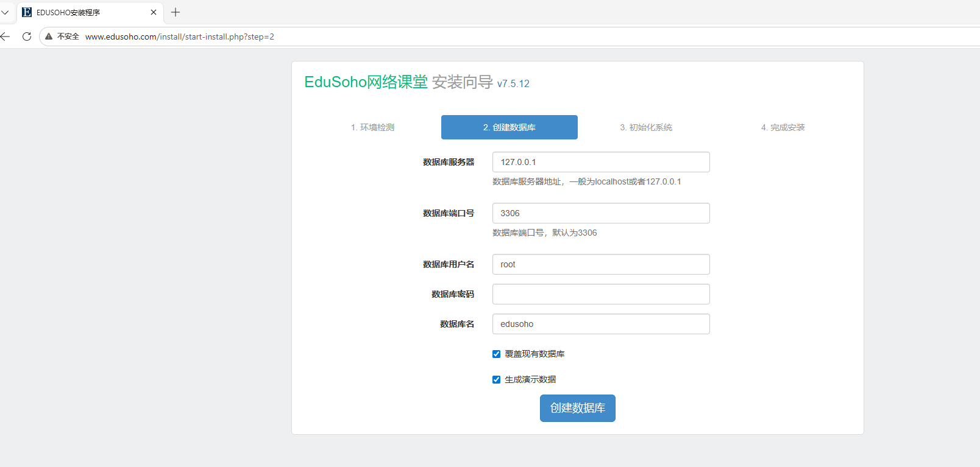Click the 安装向导 heading text
Viewport: 980px width, 467px height.
pyautogui.click(x=463, y=82)
